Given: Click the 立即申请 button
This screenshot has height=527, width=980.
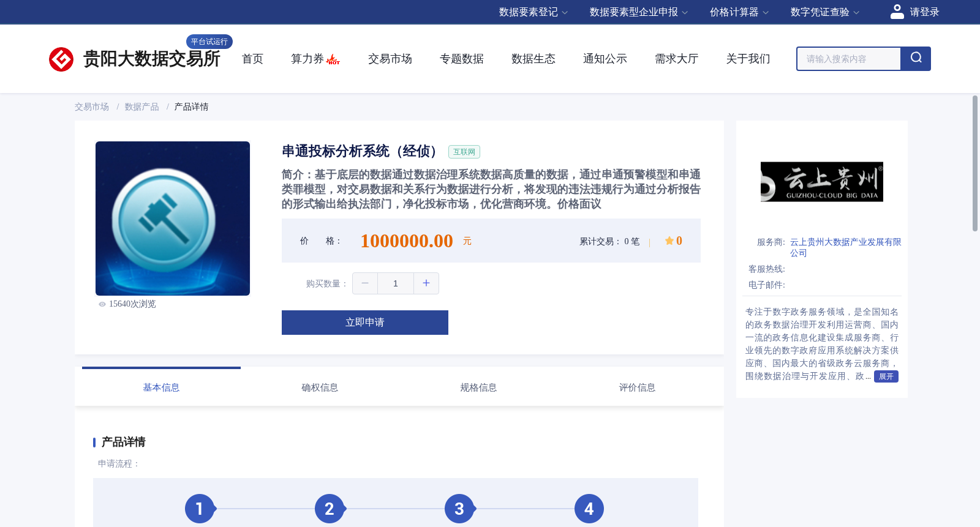Looking at the screenshot, I should pyautogui.click(x=365, y=323).
